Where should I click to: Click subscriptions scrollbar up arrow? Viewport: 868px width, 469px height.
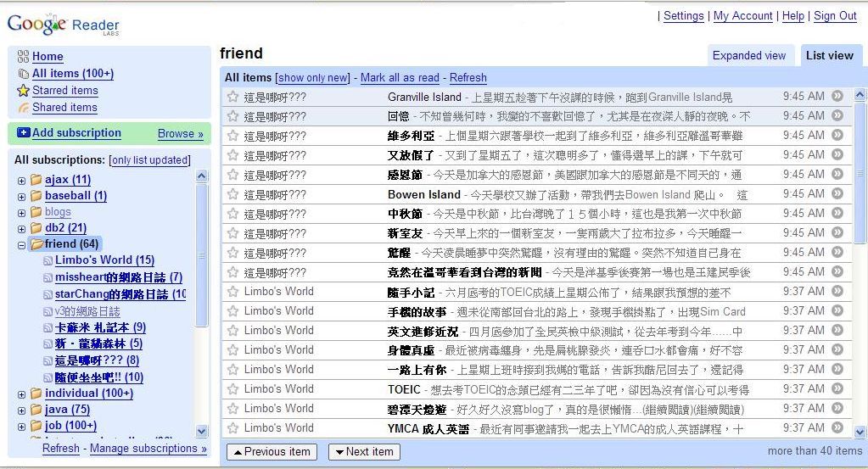201,176
